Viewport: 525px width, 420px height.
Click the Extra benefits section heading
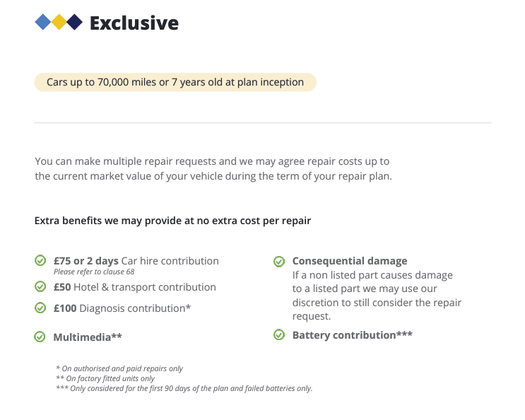coord(172,221)
